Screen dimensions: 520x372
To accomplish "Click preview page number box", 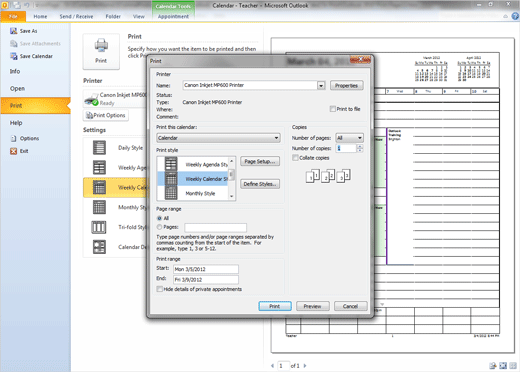I will tap(283, 366).
